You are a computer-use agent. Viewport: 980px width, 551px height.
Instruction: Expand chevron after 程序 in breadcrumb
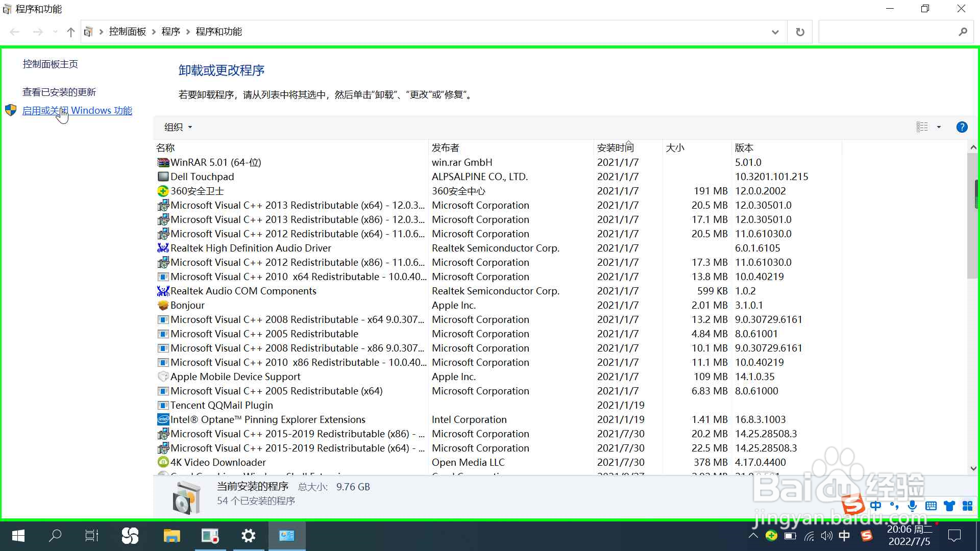188,32
